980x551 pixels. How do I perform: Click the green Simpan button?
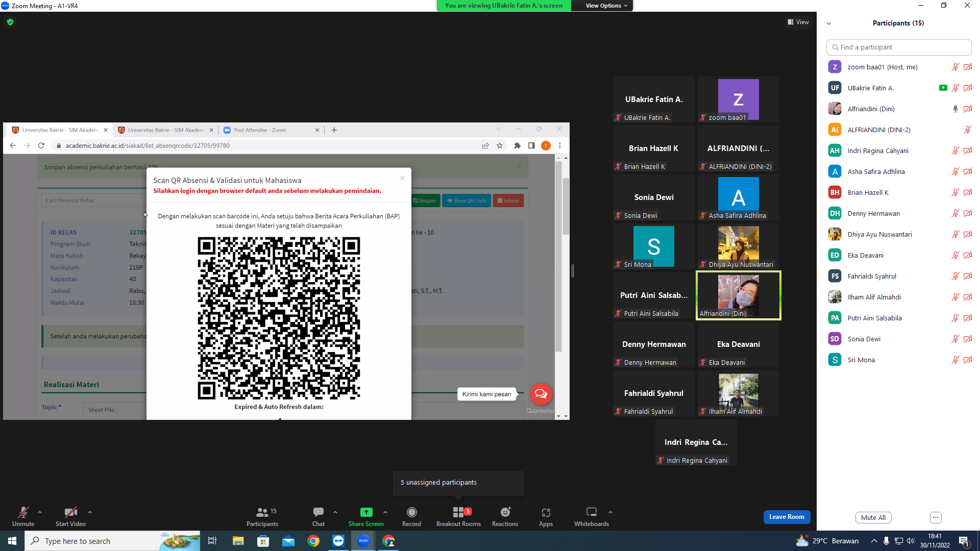click(x=425, y=201)
